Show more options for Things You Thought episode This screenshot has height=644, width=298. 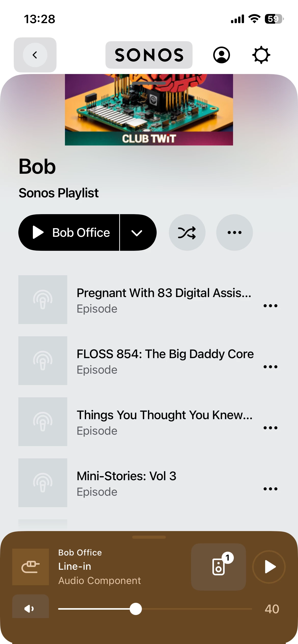[270, 428]
